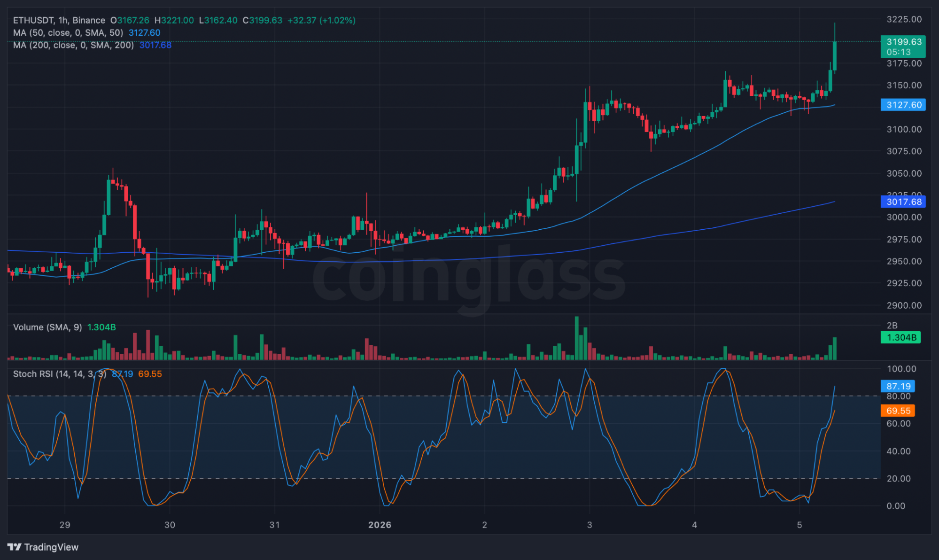
Task: Click the green 1.304B volume axis tag
Action: click(x=900, y=337)
